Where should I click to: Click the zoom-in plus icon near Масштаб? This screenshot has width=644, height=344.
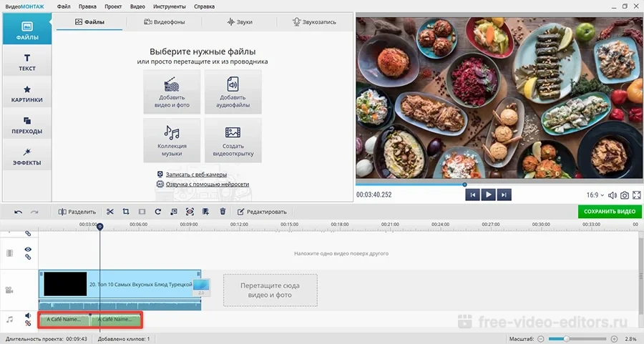coord(614,338)
